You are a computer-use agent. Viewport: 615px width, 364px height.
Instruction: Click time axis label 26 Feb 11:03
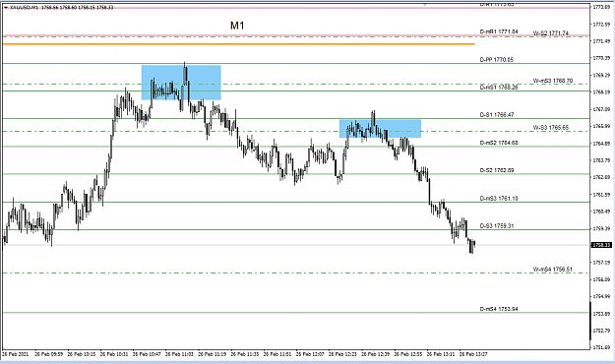coord(179,354)
